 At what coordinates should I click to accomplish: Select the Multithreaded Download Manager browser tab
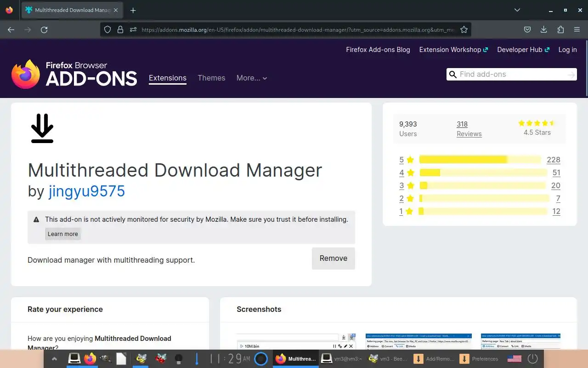pos(72,10)
